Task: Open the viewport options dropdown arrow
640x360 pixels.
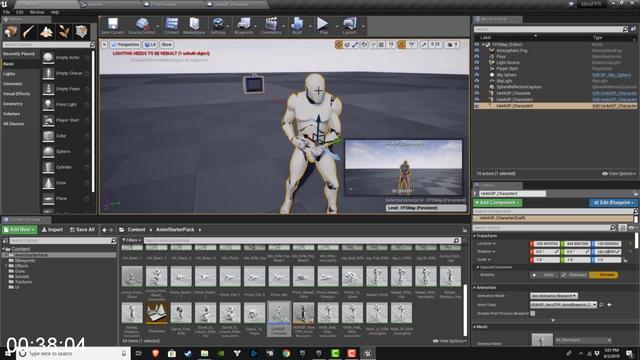Action: [x=104, y=44]
